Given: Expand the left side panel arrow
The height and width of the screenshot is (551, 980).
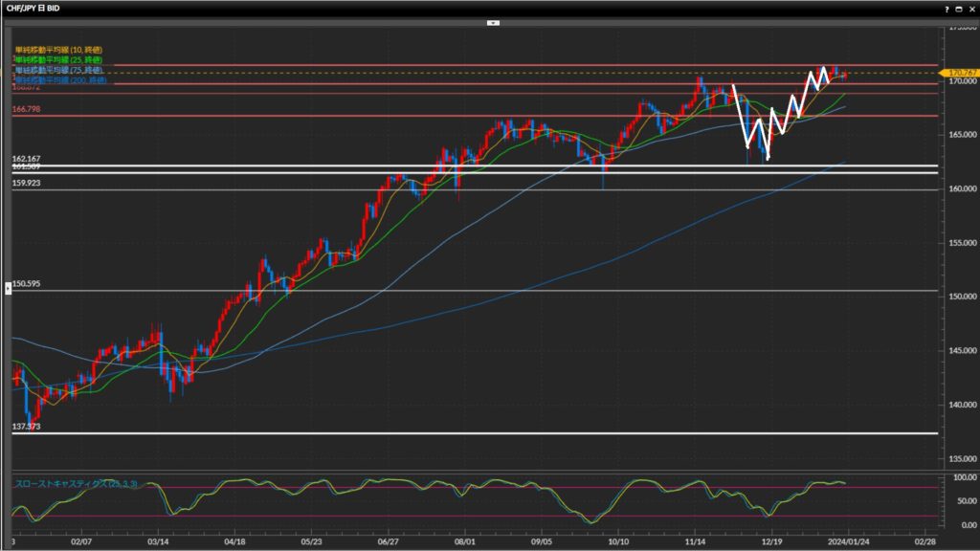Looking at the screenshot, I should point(9,286).
